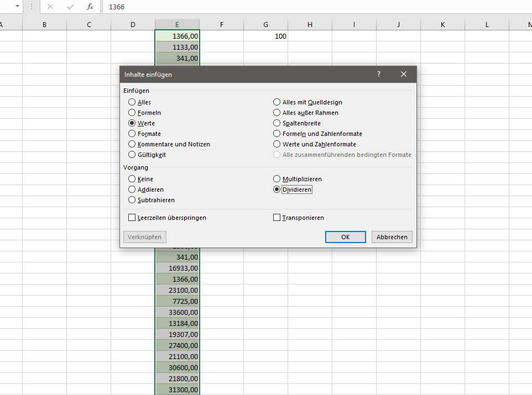
Task: Click the help question mark in dialog
Action: (x=379, y=74)
